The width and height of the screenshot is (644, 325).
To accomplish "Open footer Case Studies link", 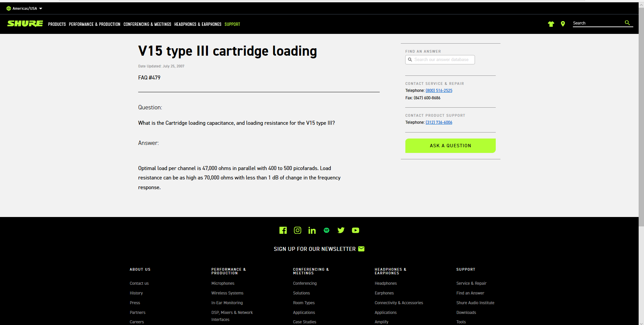I will (x=305, y=322).
